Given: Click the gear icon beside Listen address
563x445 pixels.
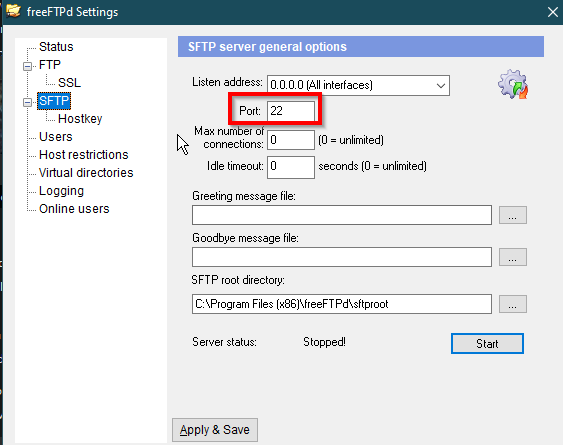Looking at the screenshot, I should point(513,85).
